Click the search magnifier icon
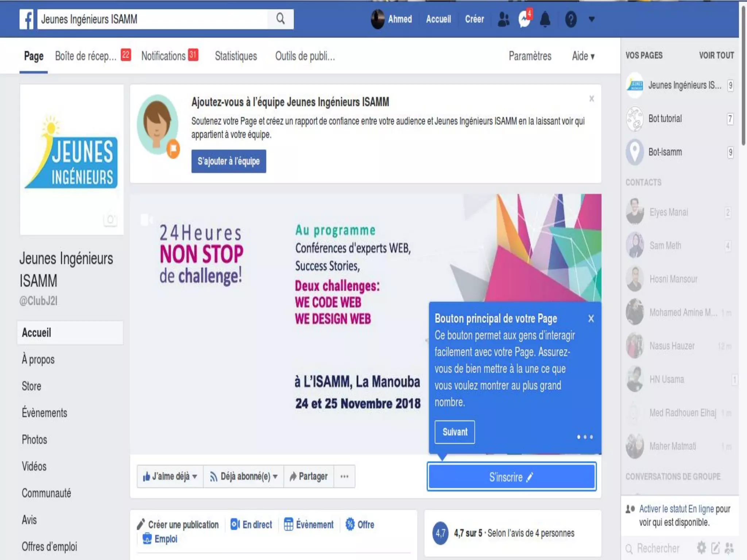Viewport: 747px width, 560px height. [280, 19]
